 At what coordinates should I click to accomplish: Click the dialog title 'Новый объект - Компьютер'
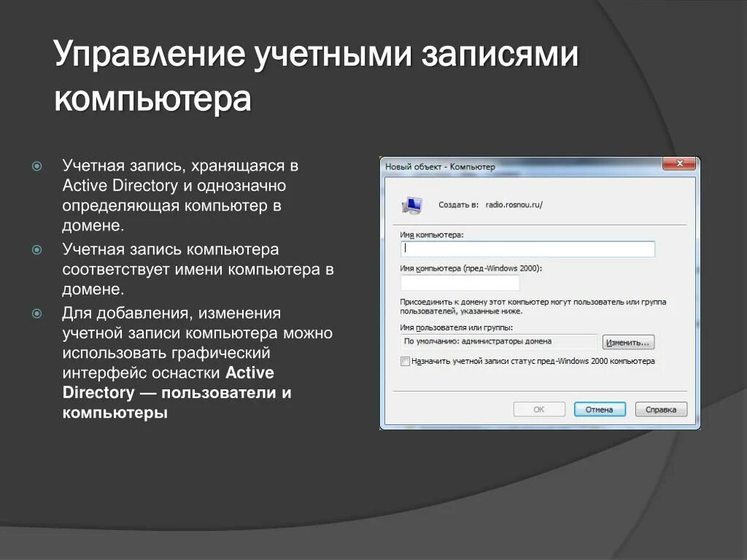(x=440, y=167)
